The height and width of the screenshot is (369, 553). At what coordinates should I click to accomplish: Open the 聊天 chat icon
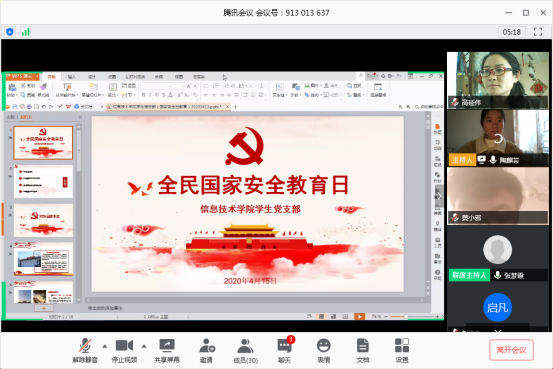[285, 350]
